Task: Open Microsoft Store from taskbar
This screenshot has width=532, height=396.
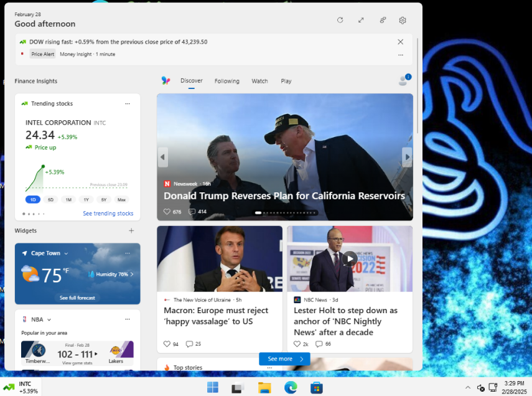Action: (x=316, y=387)
